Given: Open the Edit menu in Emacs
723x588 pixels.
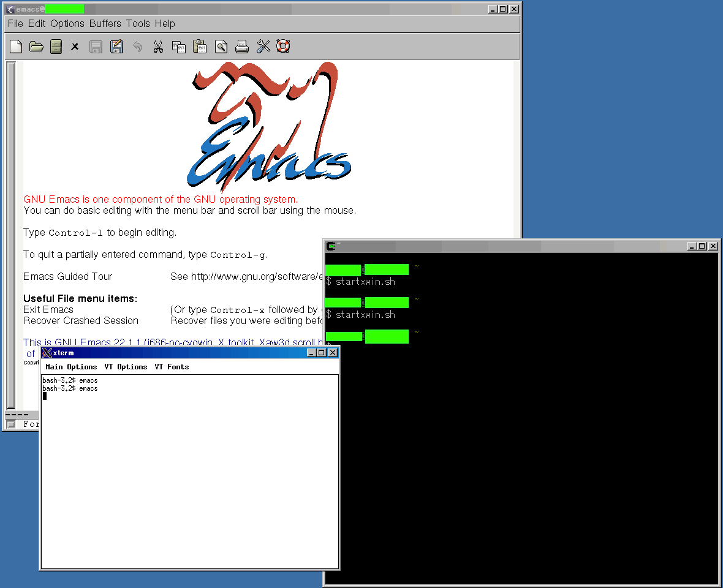Looking at the screenshot, I should pyautogui.click(x=36, y=23).
